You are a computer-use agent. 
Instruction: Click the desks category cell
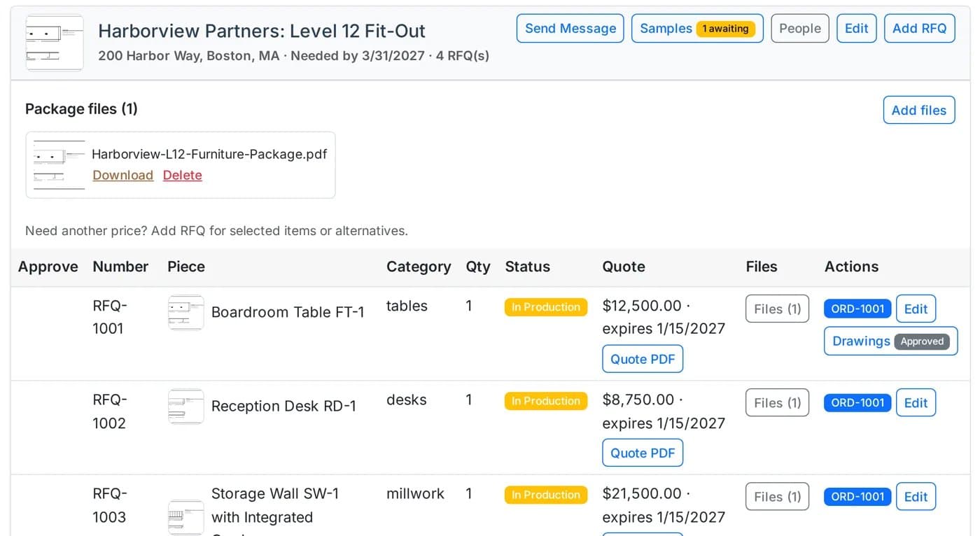coord(407,400)
